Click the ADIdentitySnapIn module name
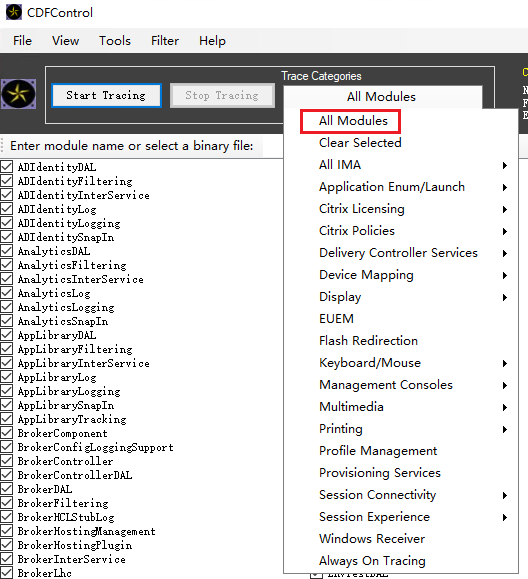528x579 pixels. pos(66,237)
